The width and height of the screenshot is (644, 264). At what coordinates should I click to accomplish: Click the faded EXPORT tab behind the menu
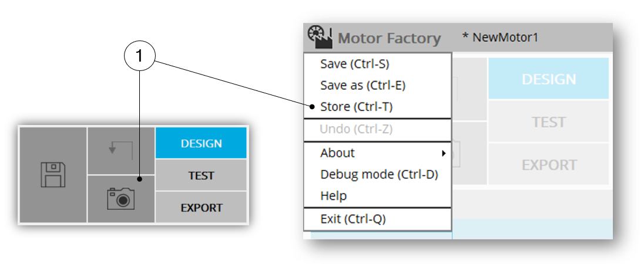(549, 165)
